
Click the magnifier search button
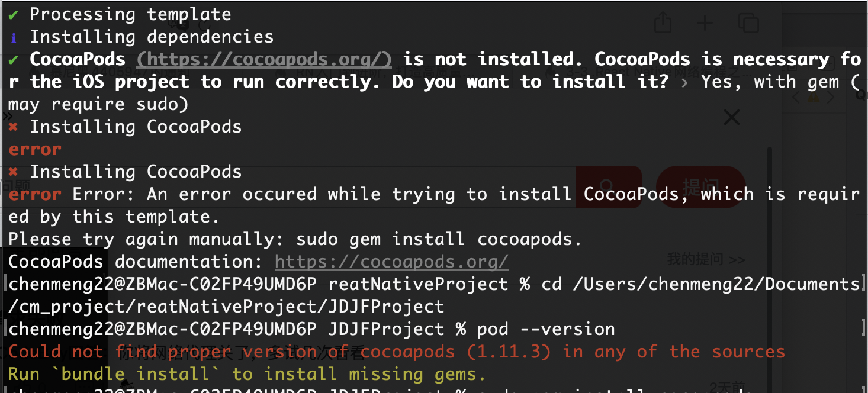point(608,186)
